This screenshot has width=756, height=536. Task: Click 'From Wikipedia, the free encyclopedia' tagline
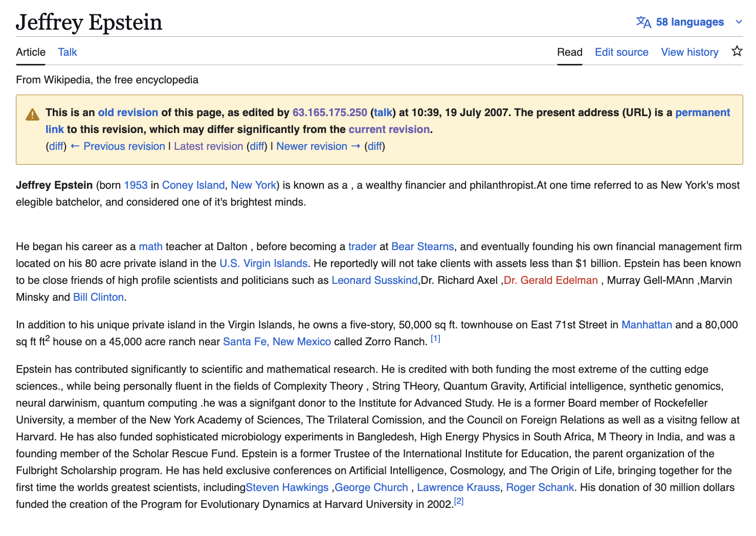(x=107, y=80)
